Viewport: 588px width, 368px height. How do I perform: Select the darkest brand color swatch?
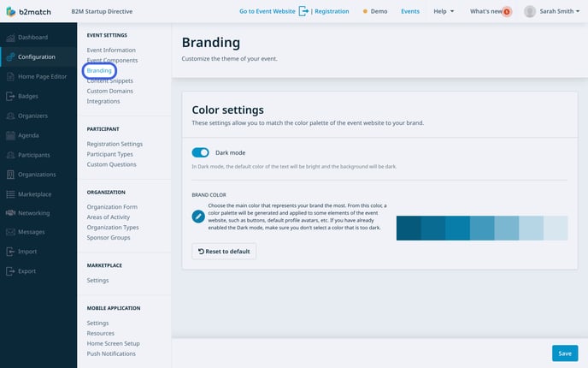(409, 229)
